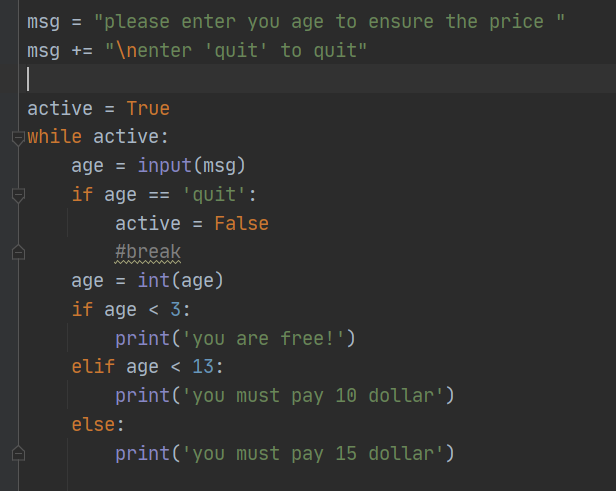Click the 'you are free!' string
This screenshot has width=616, height=491.
pyautogui.click(x=263, y=339)
